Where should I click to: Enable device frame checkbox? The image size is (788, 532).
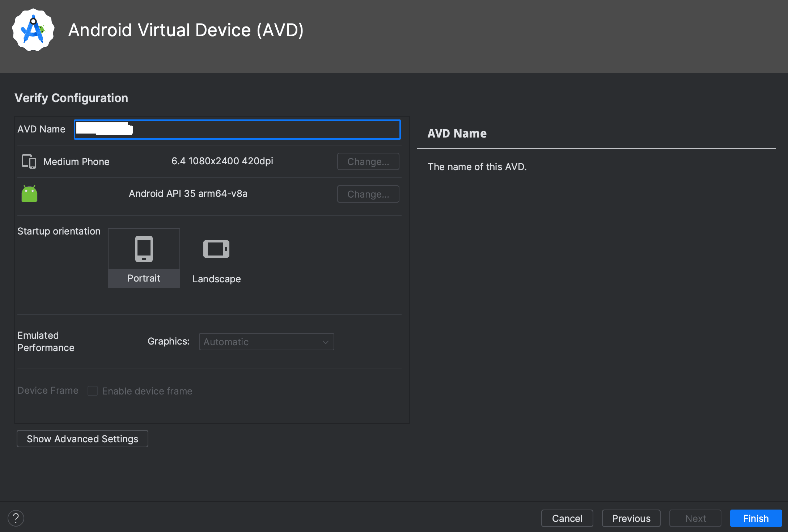coord(93,391)
